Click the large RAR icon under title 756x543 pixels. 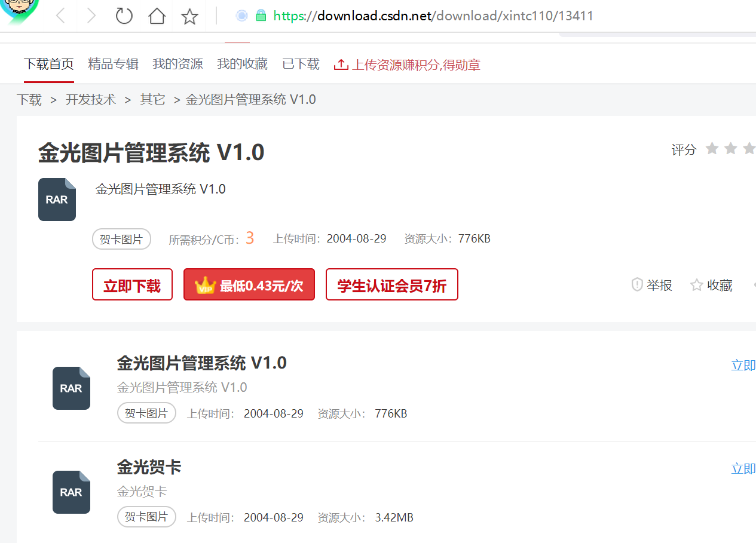[x=57, y=200]
